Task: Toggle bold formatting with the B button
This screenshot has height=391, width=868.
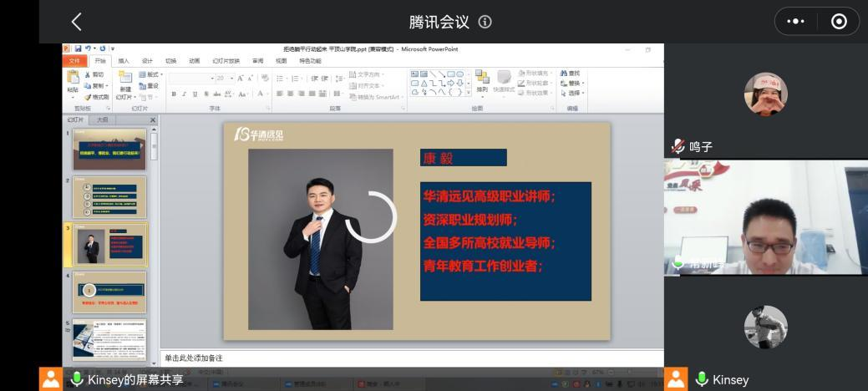Action: [x=174, y=94]
